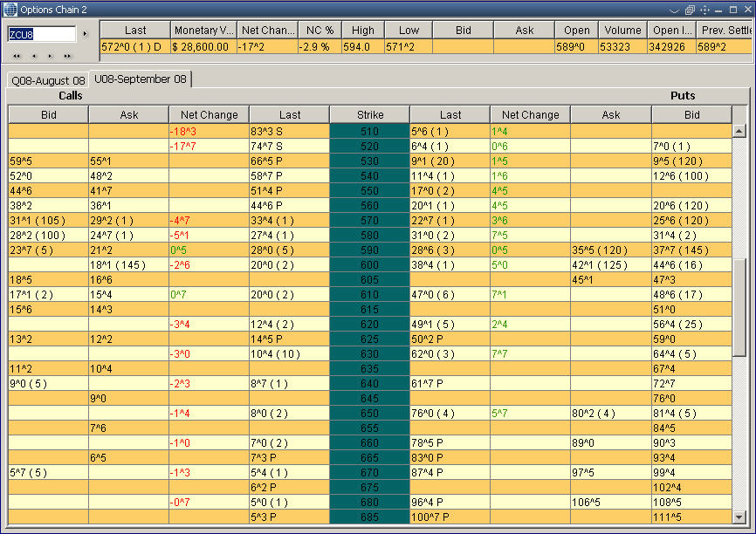
Task: Click the four-arrow move icon in title bar
Action: [x=704, y=10]
